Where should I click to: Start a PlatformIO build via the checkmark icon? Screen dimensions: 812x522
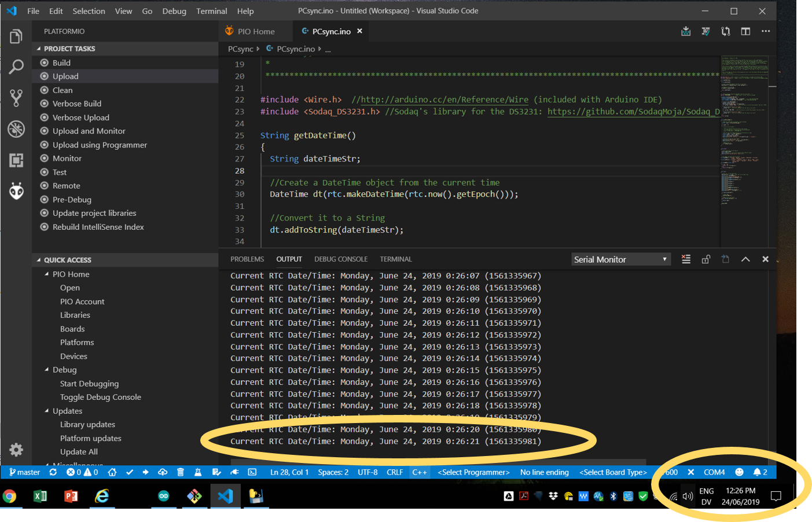[x=129, y=472]
